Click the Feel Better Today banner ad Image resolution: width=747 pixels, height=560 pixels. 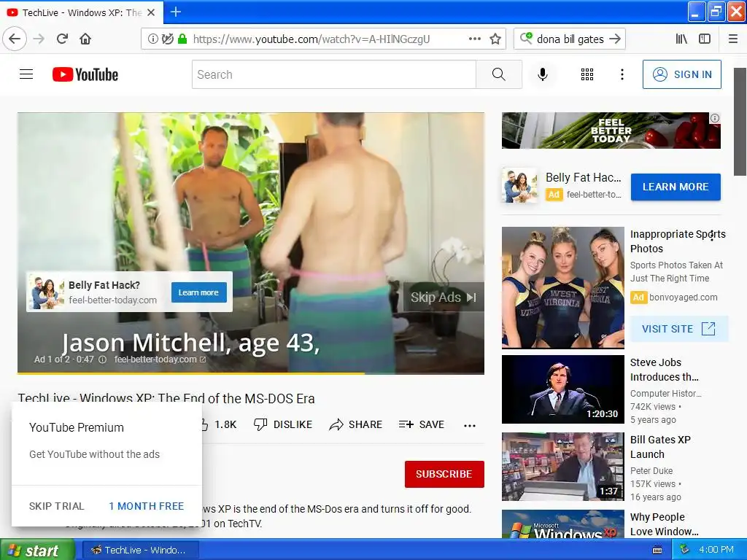[611, 131]
